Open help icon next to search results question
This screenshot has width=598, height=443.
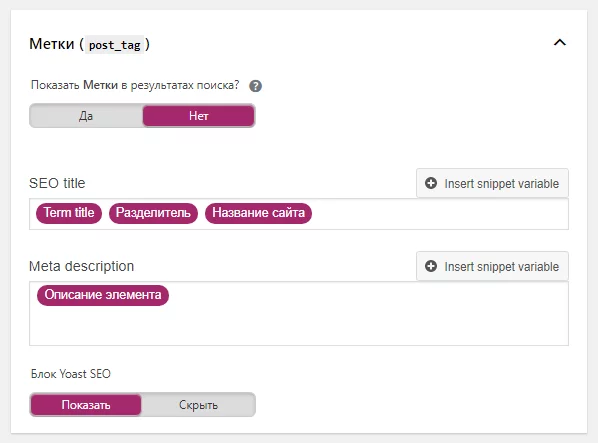(255, 86)
